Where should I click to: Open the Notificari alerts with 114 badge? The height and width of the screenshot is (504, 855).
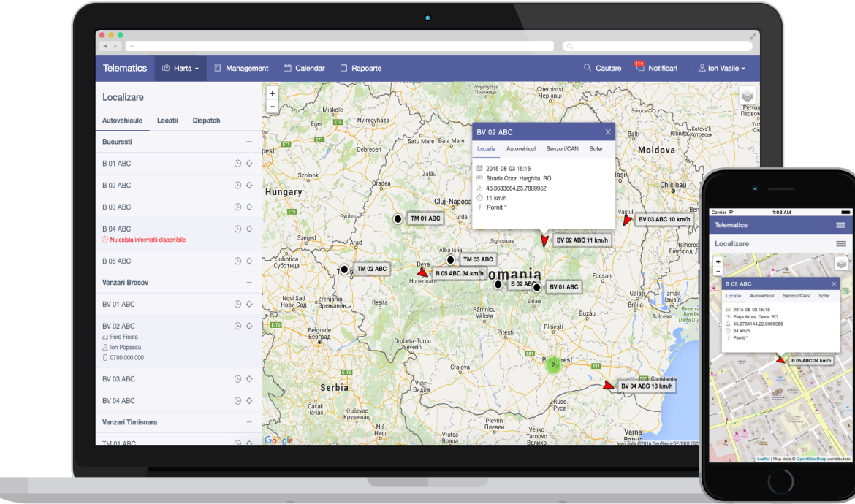656,68
